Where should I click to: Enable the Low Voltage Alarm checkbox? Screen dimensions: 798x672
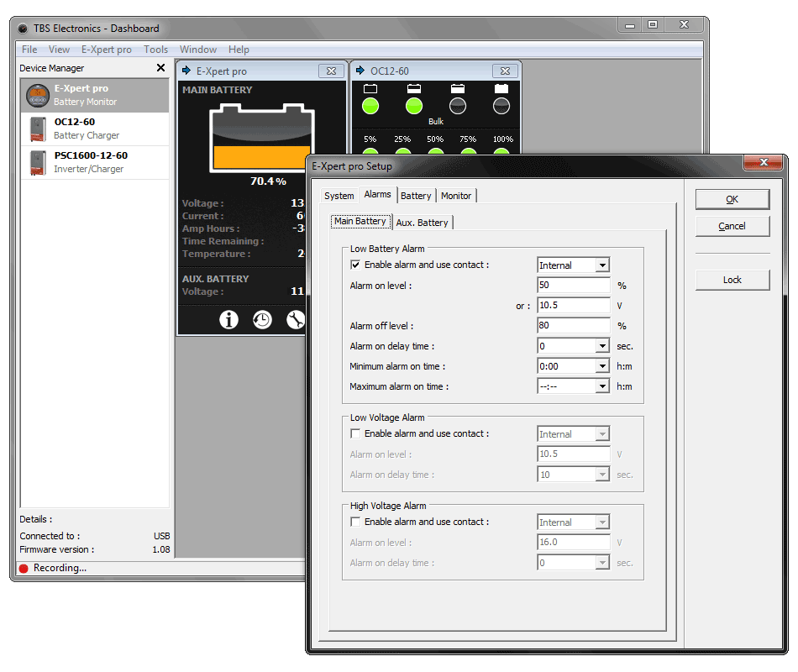[355, 433]
